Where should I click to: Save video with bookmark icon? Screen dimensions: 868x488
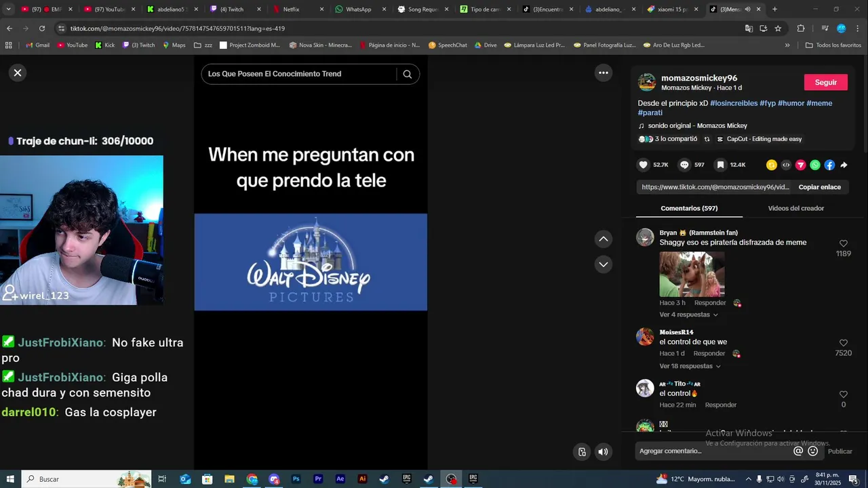721,165
